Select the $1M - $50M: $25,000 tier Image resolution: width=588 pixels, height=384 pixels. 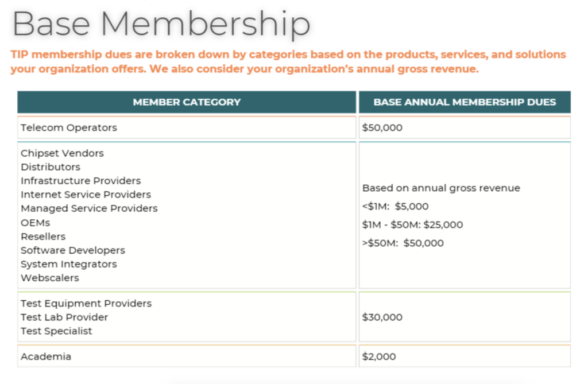pos(412,224)
